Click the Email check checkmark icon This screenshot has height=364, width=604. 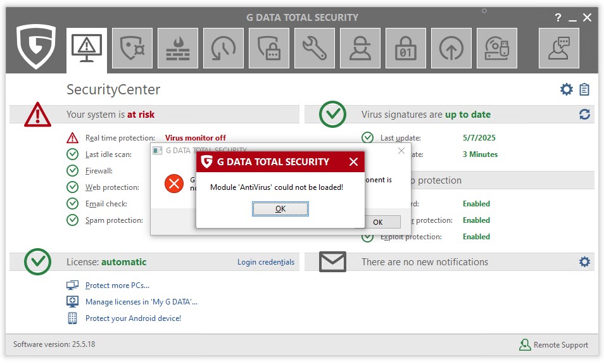pyautogui.click(x=72, y=203)
